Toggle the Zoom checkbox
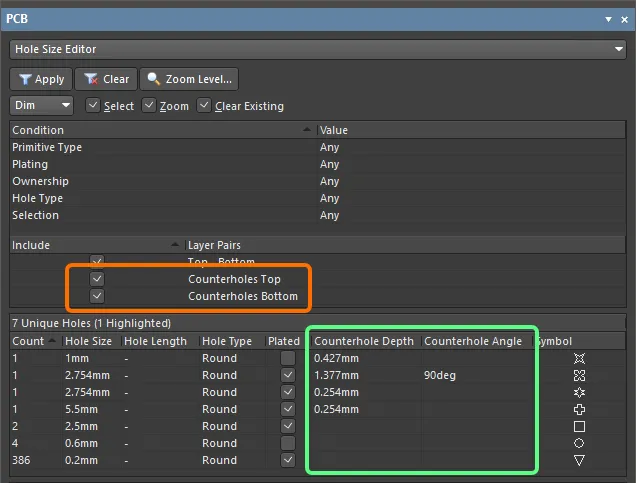 pyautogui.click(x=149, y=105)
